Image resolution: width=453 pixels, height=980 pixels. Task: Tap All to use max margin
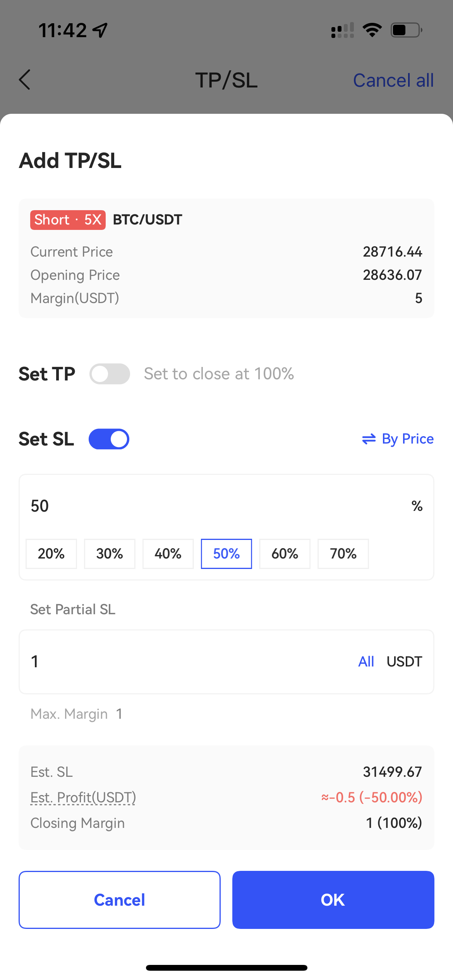pos(366,661)
